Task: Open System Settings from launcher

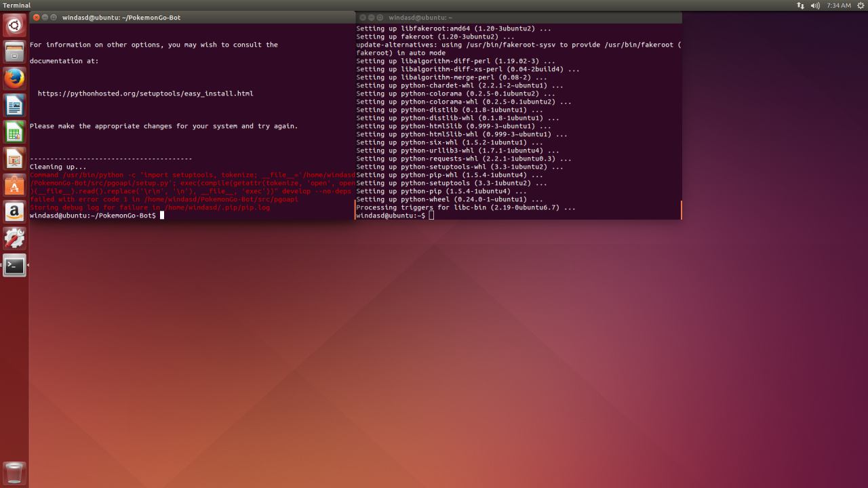Action: coord(14,239)
